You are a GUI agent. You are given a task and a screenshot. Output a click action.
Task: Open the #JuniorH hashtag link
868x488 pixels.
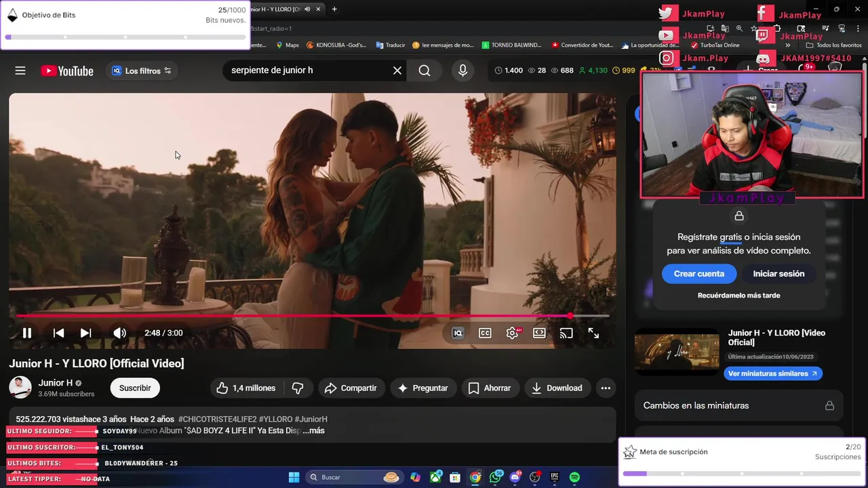click(311, 419)
